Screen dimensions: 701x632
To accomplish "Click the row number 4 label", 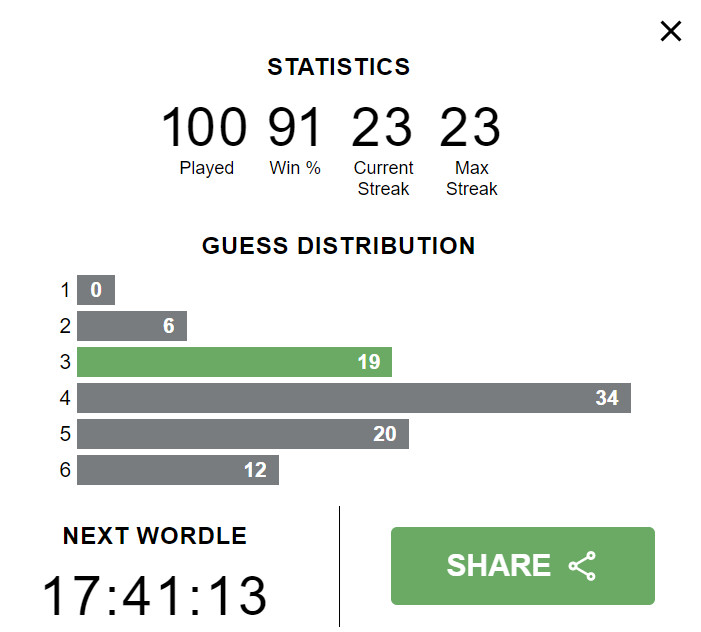I will (65, 398).
